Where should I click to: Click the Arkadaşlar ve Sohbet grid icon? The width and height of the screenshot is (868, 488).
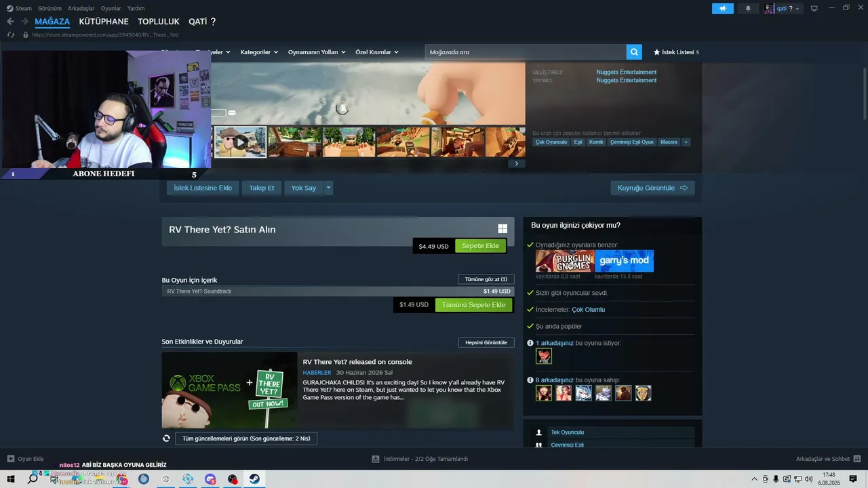[857, 459]
